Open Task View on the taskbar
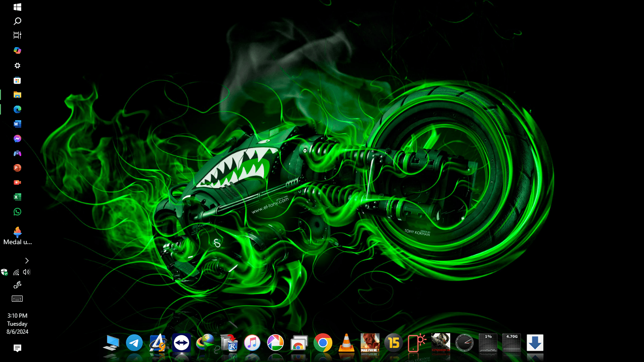The height and width of the screenshot is (362, 644). [17, 35]
